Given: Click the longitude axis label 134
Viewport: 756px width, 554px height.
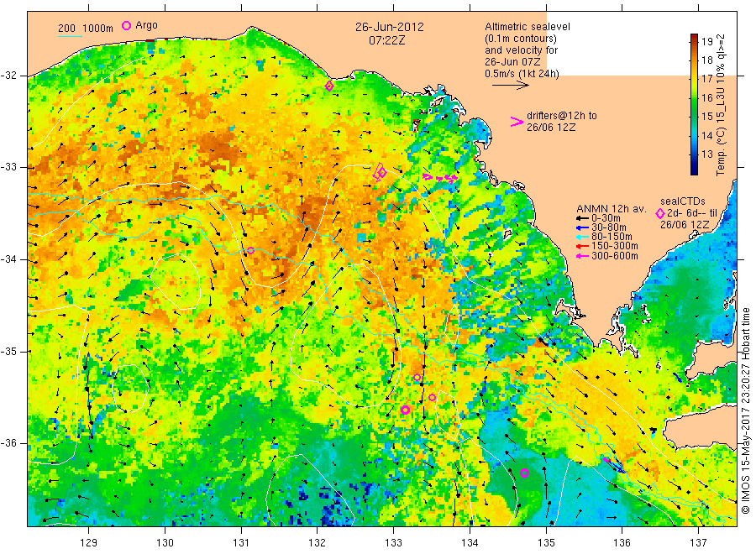Looking at the screenshot, I should (x=470, y=543).
